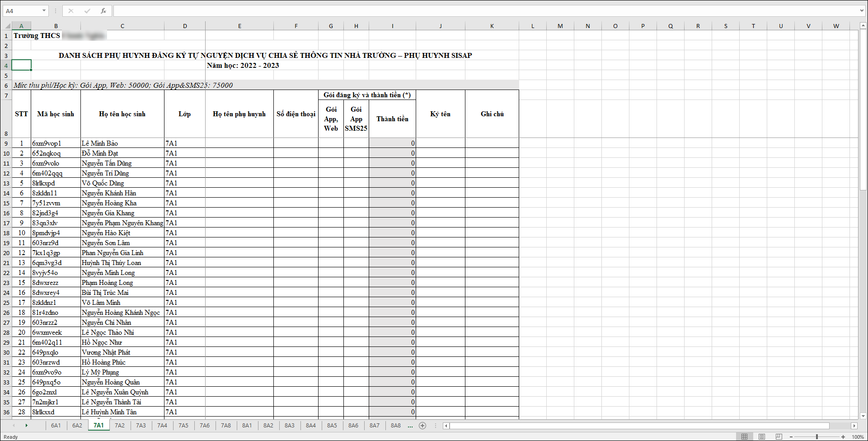Viewport: 868px width, 441px height.
Task: Select the row 20 header
Action: point(6,253)
